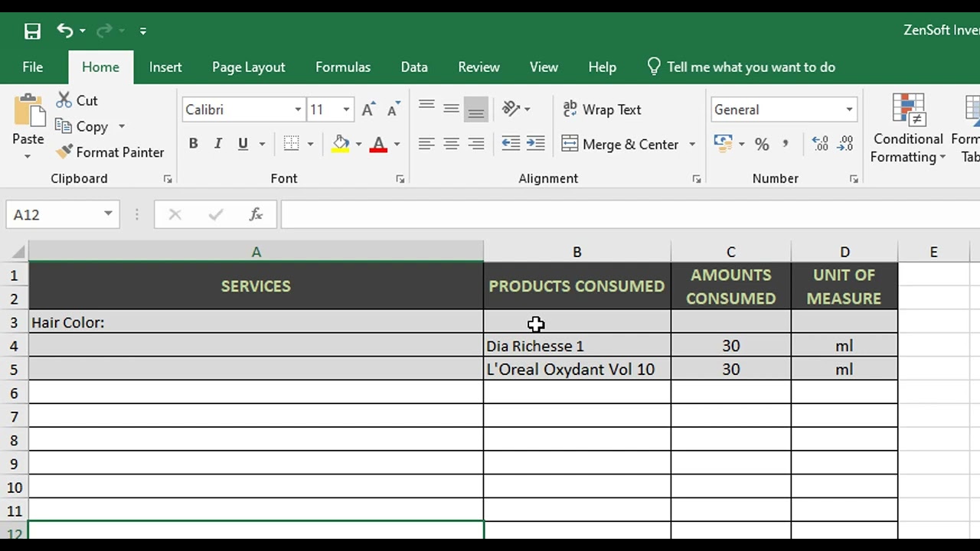Expand the Copy dropdown arrow

[121, 126]
